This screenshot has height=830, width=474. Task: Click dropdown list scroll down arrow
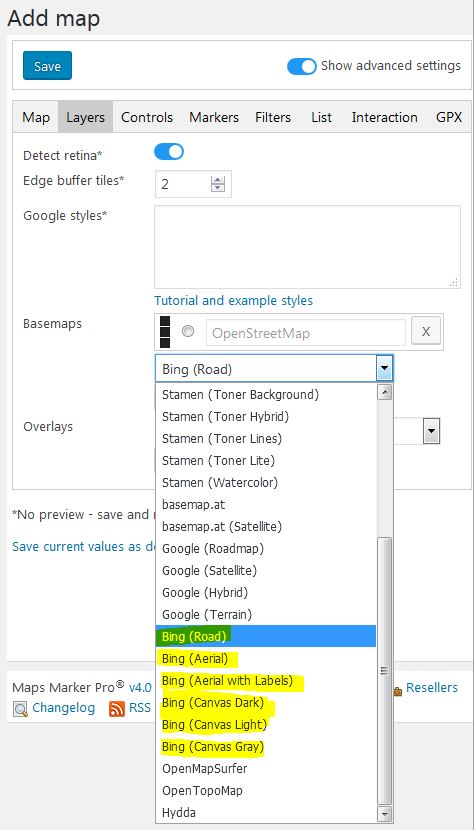384,814
